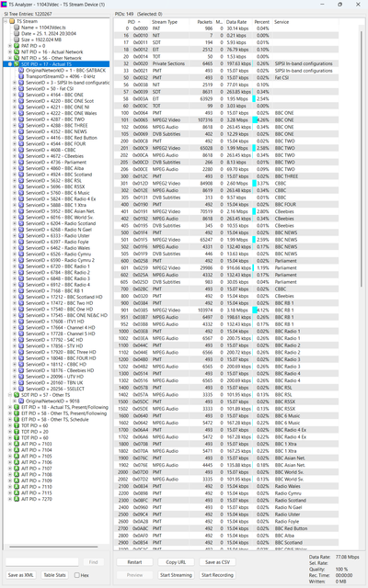Click the search input field beside Find
The width and height of the screenshot is (368, 588).
(x=42, y=561)
